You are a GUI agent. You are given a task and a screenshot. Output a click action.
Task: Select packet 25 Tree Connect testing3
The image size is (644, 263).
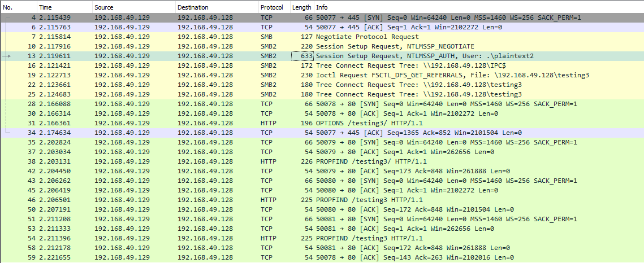(322, 94)
